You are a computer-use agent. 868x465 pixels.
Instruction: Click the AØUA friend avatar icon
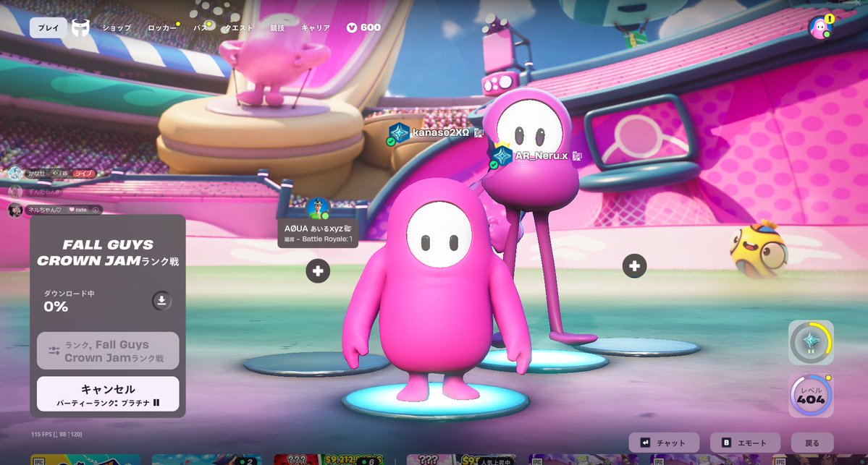point(319,208)
